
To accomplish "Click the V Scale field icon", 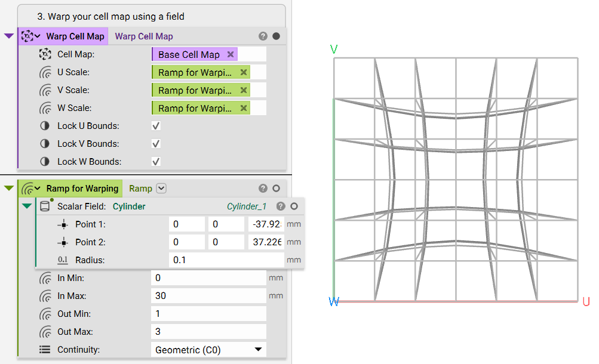I will (x=45, y=90).
